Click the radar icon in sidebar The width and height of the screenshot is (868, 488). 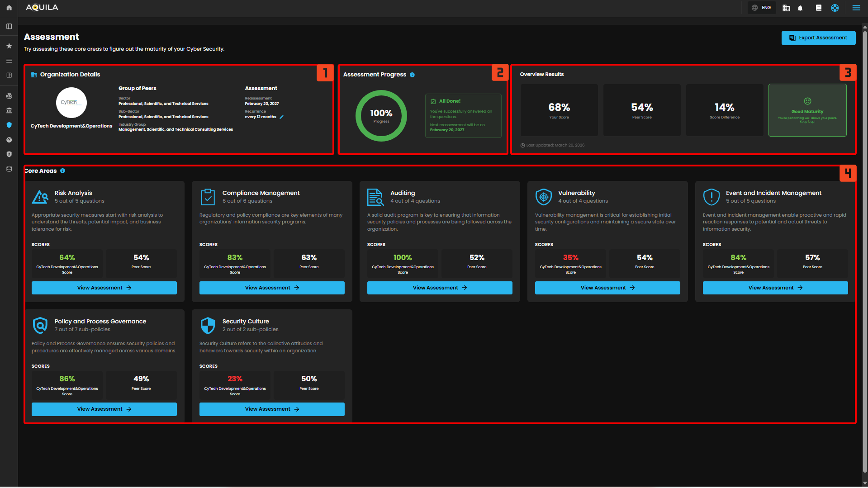9,96
